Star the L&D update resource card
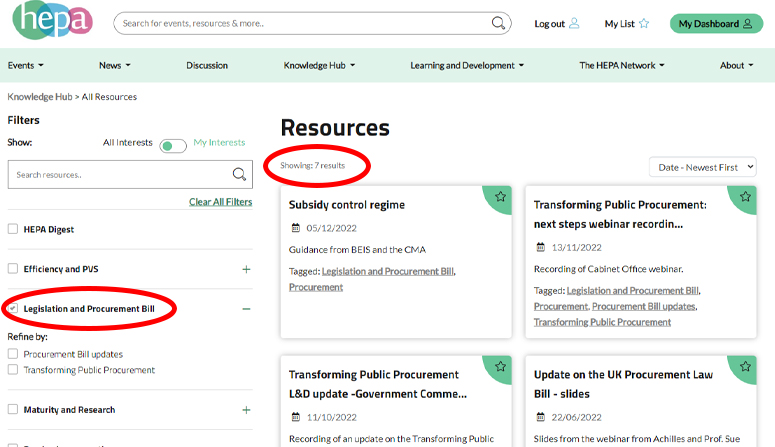The image size is (775, 447). tap(500, 367)
